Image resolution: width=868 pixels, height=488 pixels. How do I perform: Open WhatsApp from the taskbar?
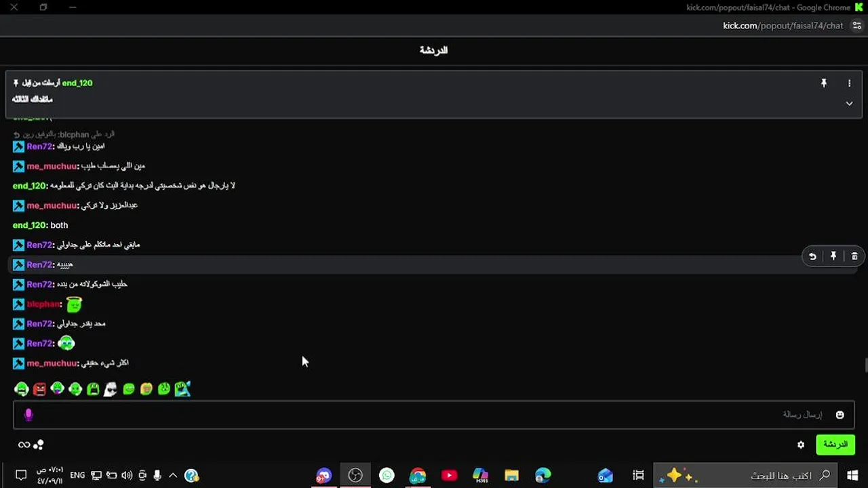point(387,475)
